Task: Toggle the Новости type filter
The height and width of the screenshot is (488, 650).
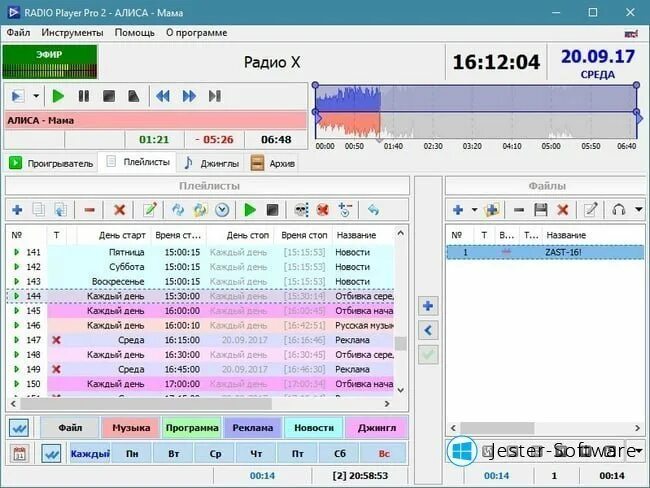Action: tap(314, 428)
